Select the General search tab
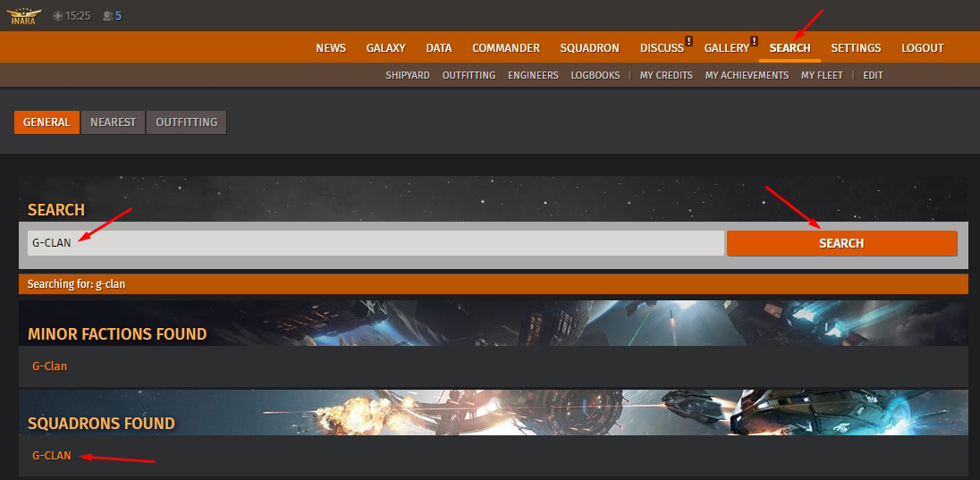Viewport: 980px width, 480px height. 46,122
